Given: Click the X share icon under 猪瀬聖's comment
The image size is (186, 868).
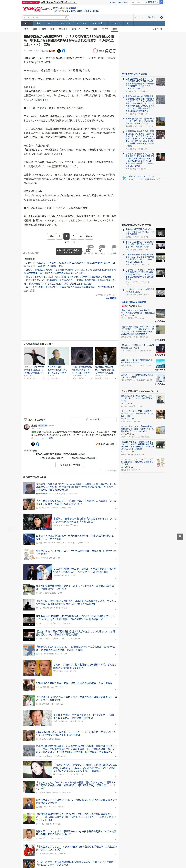Looking at the screenshot, I should (33, 444).
